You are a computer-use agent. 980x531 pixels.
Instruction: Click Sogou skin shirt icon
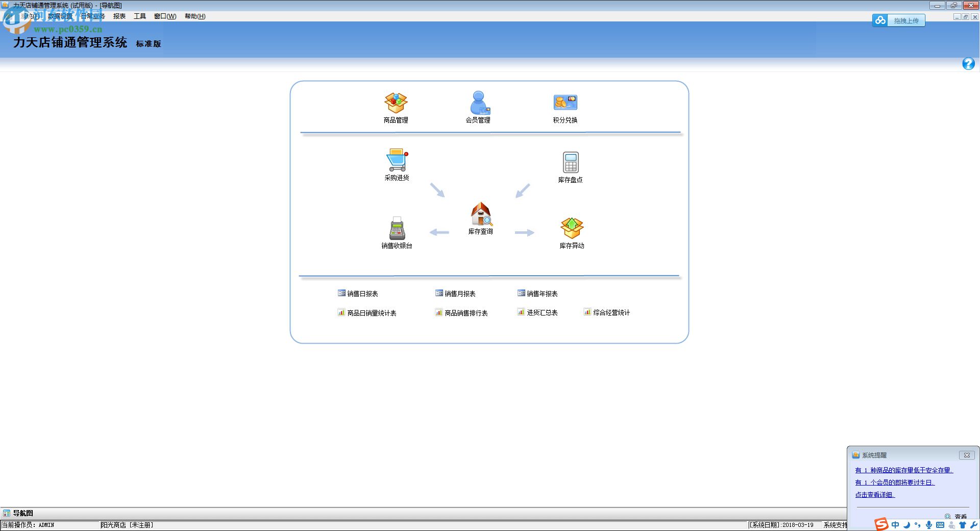click(963, 525)
